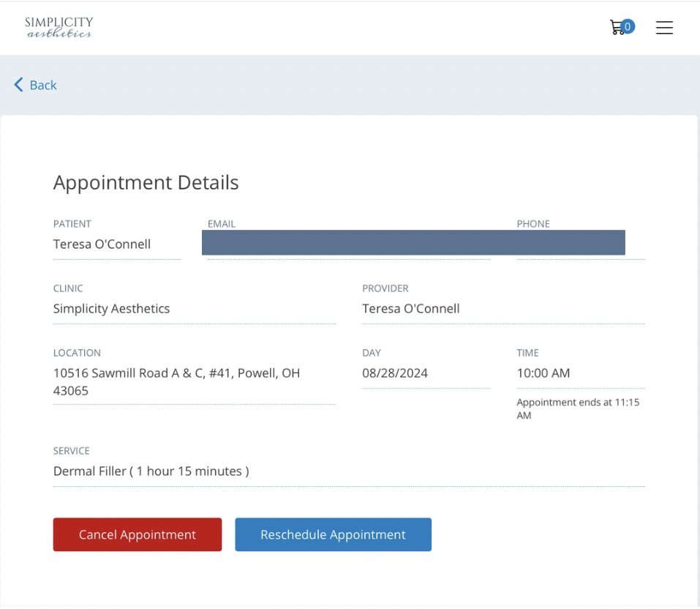Screen dimensions: 700x609
Task: Click the SERVICE field label
Action: coord(72,451)
